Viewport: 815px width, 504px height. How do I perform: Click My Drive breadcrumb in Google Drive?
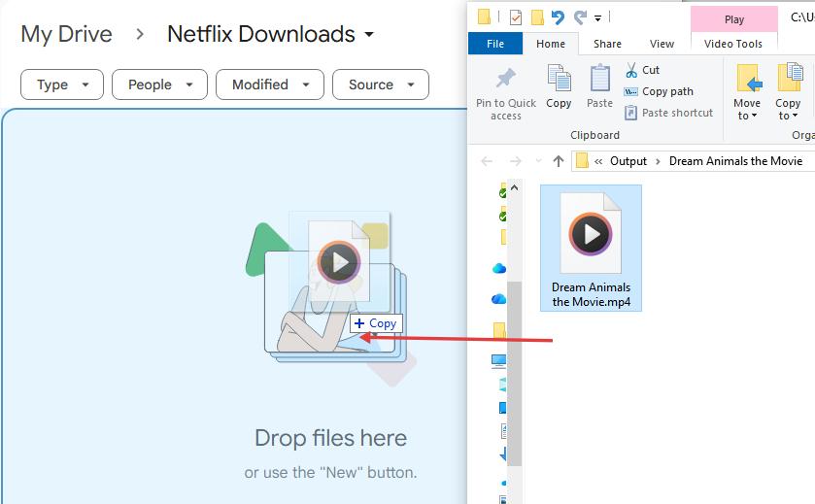click(x=66, y=34)
